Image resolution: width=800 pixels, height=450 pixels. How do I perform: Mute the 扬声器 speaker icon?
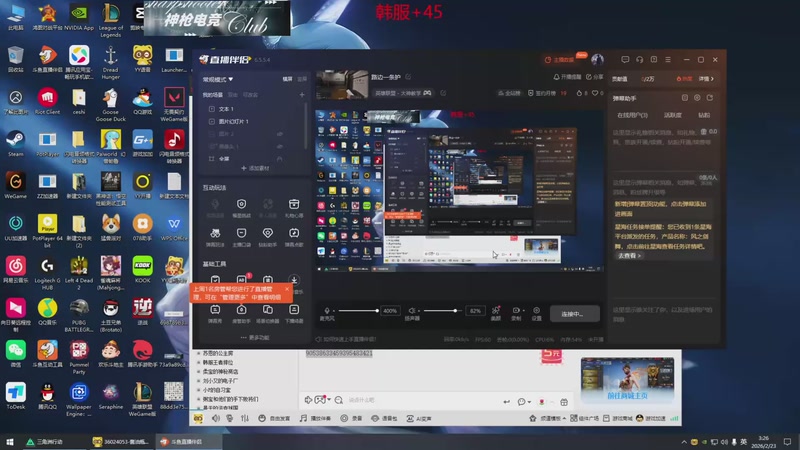[x=412, y=310]
